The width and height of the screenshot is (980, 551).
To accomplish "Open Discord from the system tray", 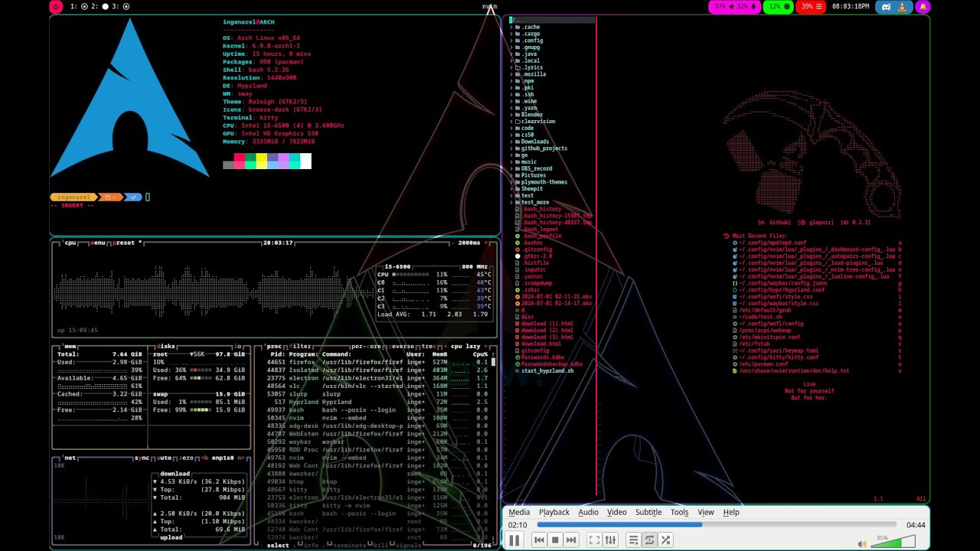I will (x=887, y=7).
